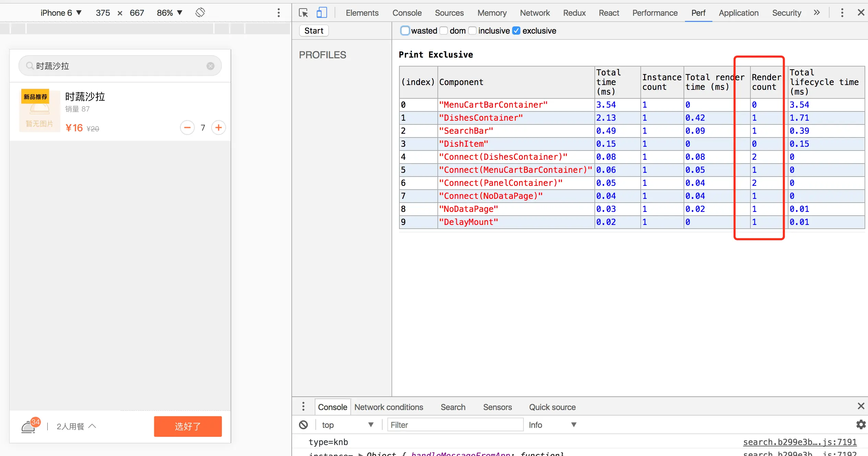Click the rotate device orientation icon
The height and width of the screenshot is (456, 868).
pos(200,13)
